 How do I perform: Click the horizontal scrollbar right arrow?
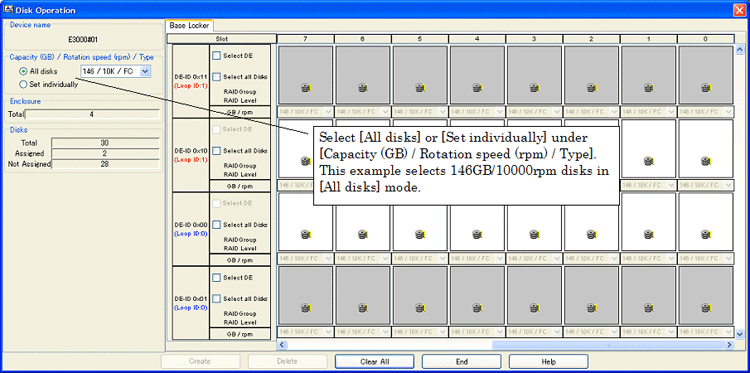729,344
